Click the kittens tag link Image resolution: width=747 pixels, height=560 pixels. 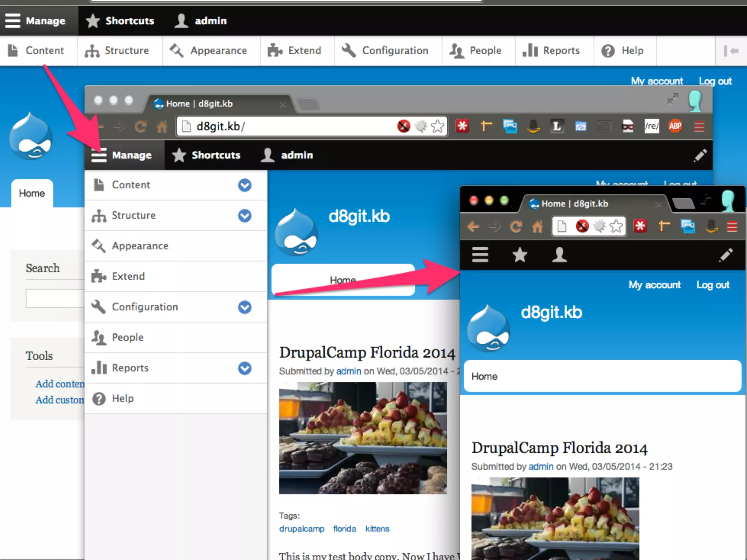click(x=377, y=529)
